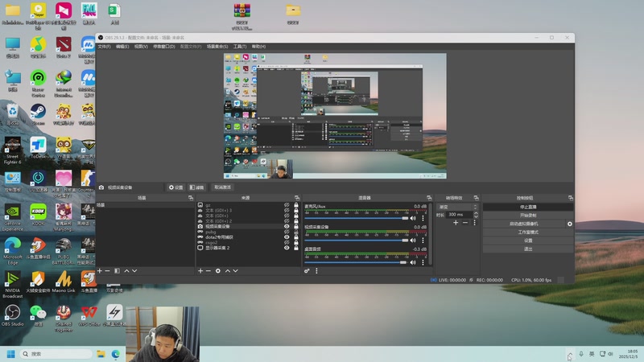This screenshot has width=644, height=362.
Task: Show the hidden csgo2 source
Action: 287,243
